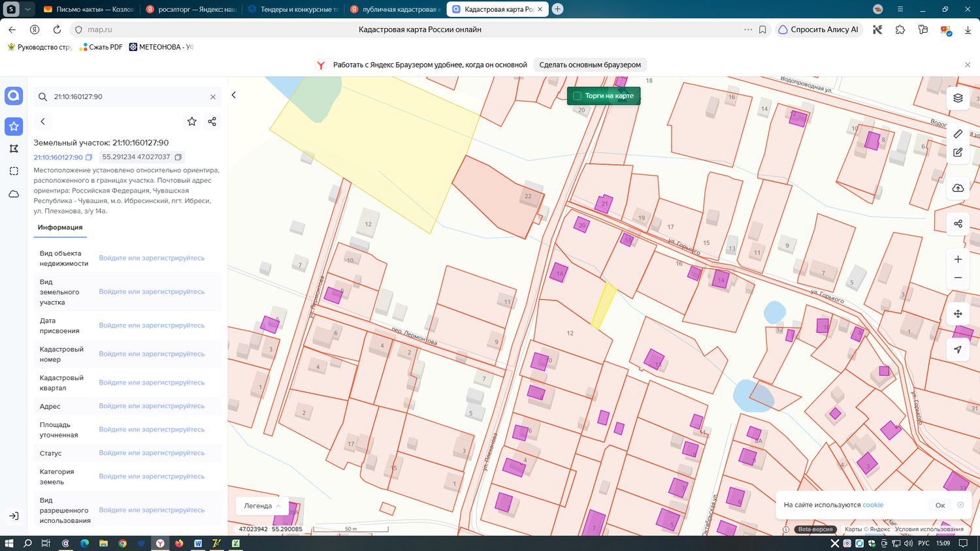Open 'Условия использования' link on map
Screen dimensions: 980x551
click(x=929, y=529)
